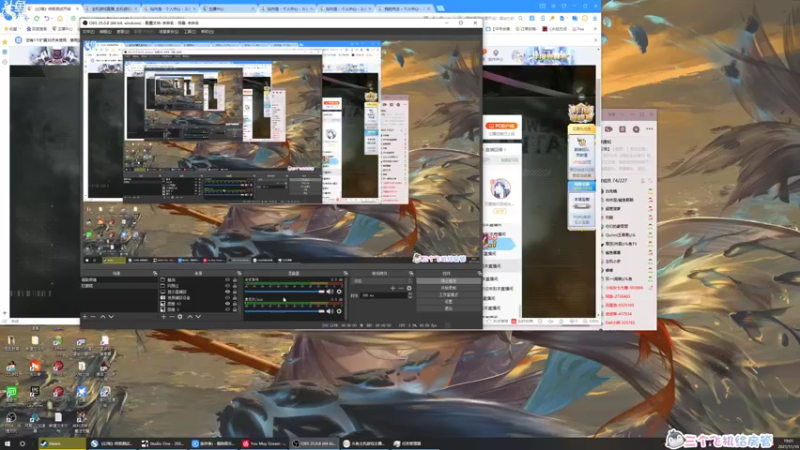Add a new source in OBS

tap(164, 317)
